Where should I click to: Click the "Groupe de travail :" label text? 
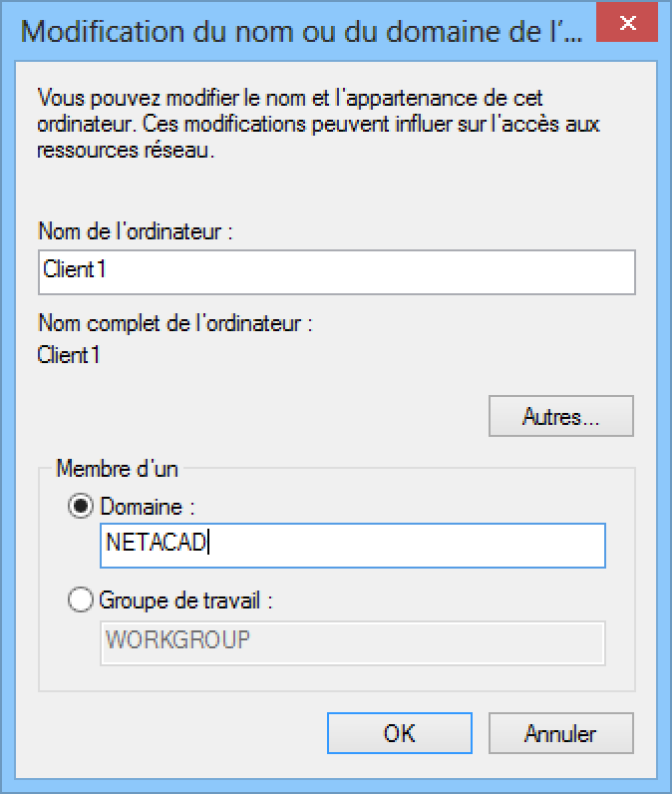185,601
